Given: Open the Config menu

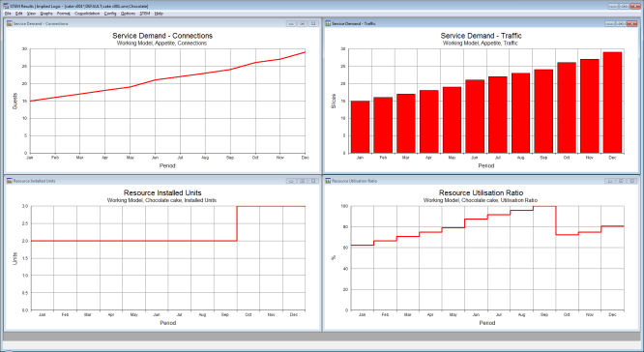Looking at the screenshot, I should pos(110,14).
